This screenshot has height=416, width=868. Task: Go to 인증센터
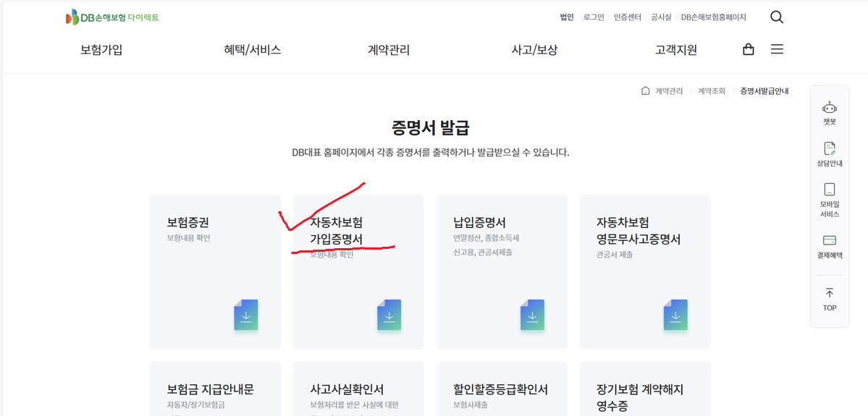(x=627, y=17)
